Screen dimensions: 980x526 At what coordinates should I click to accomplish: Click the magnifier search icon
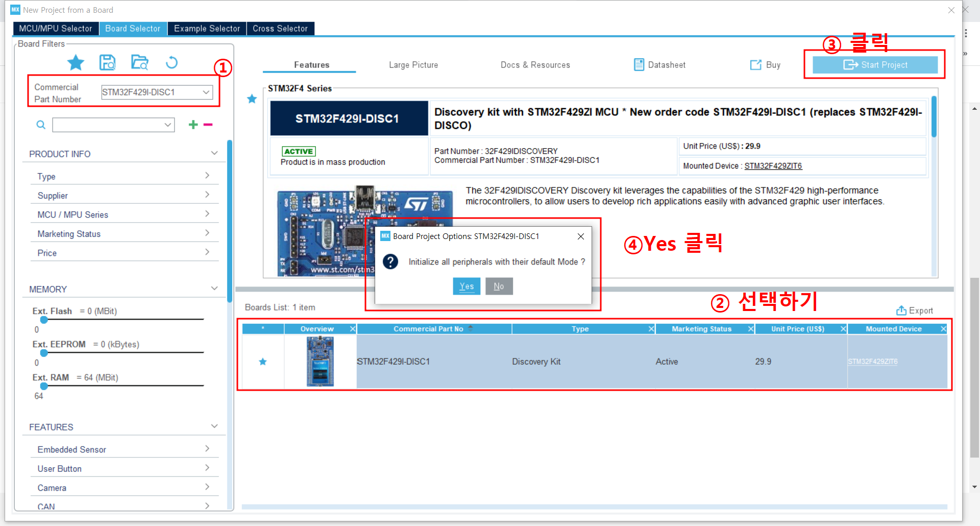click(41, 125)
